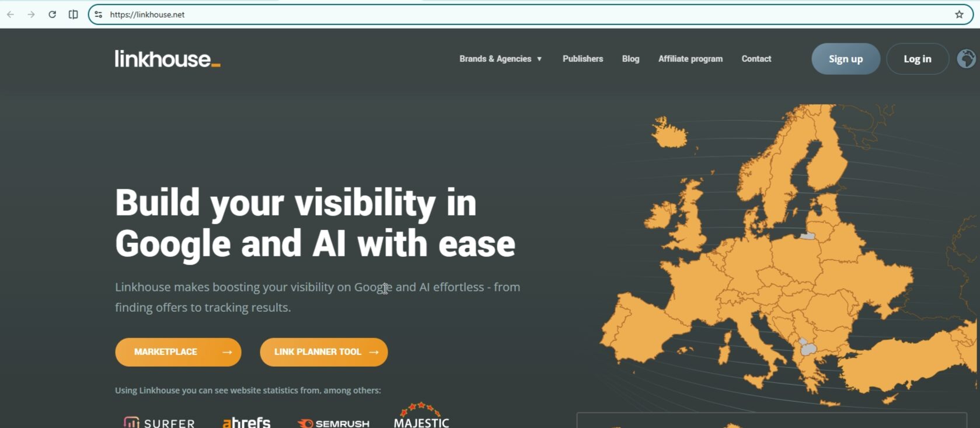Click the Ahrefs logo
Screen dimensions: 980x428
click(x=246, y=422)
